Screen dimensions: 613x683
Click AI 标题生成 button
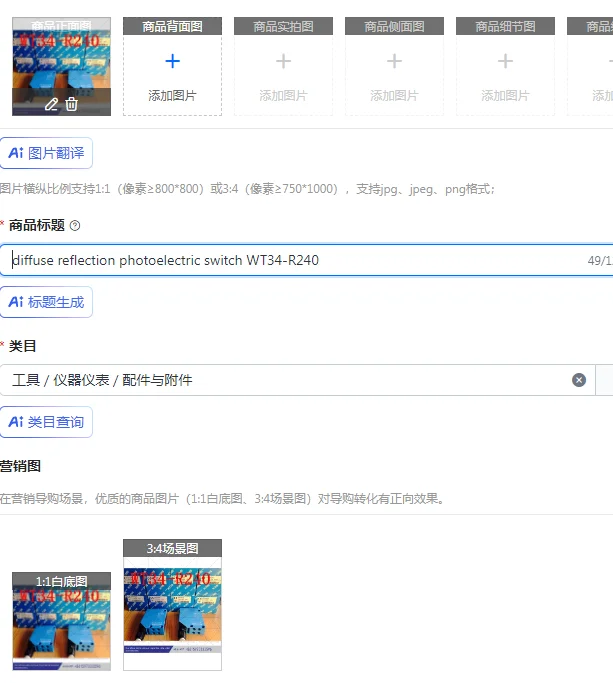pos(46,302)
